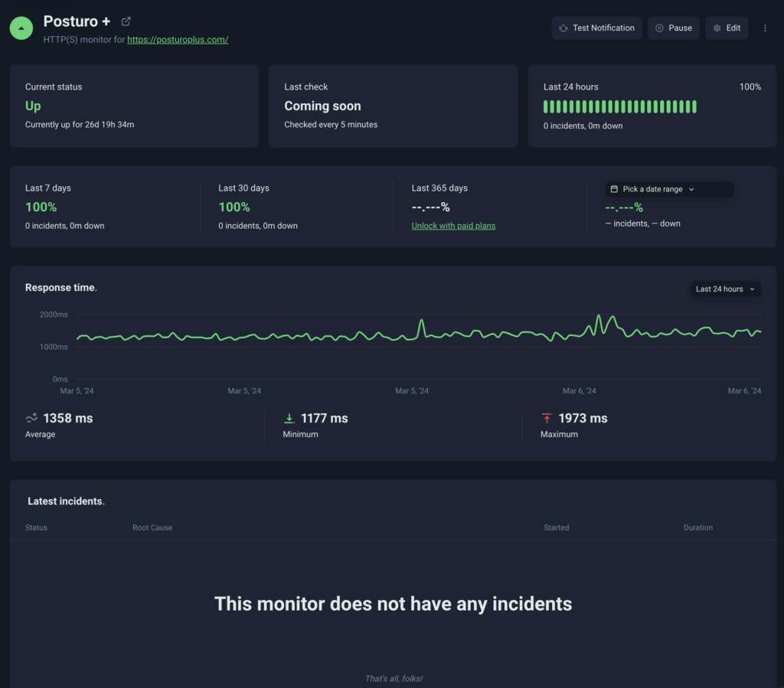Open the Last 24 hours chart dropdown
The height and width of the screenshot is (688, 784).
point(724,289)
